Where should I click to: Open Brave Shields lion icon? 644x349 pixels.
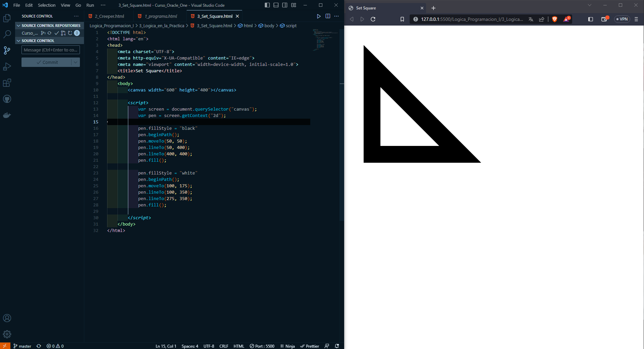click(555, 19)
